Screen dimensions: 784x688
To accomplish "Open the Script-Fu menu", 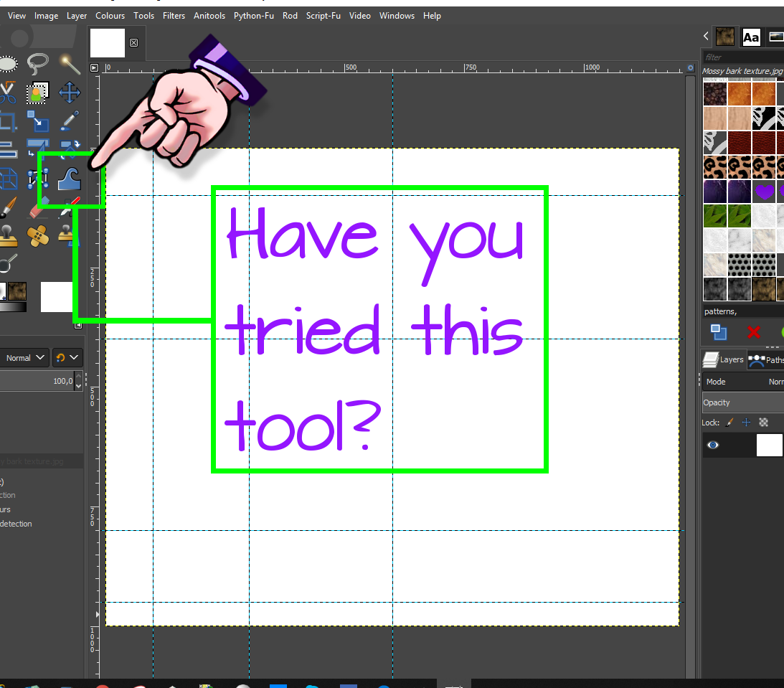I will pyautogui.click(x=323, y=16).
